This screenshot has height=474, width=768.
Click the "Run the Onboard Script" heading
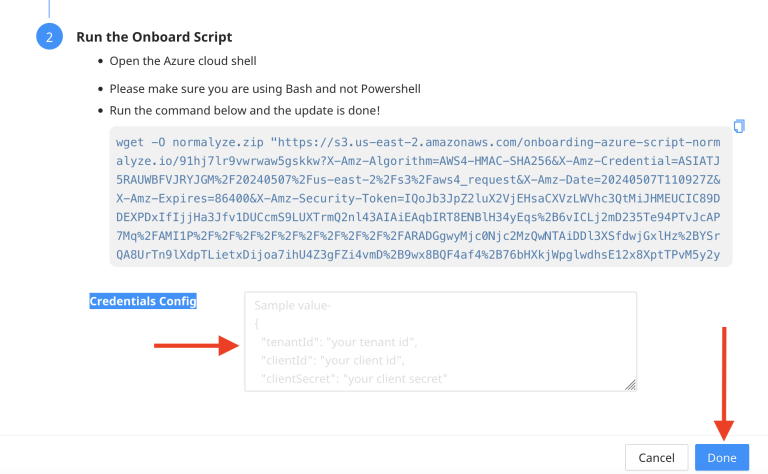pyautogui.click(x=154, y=37)
